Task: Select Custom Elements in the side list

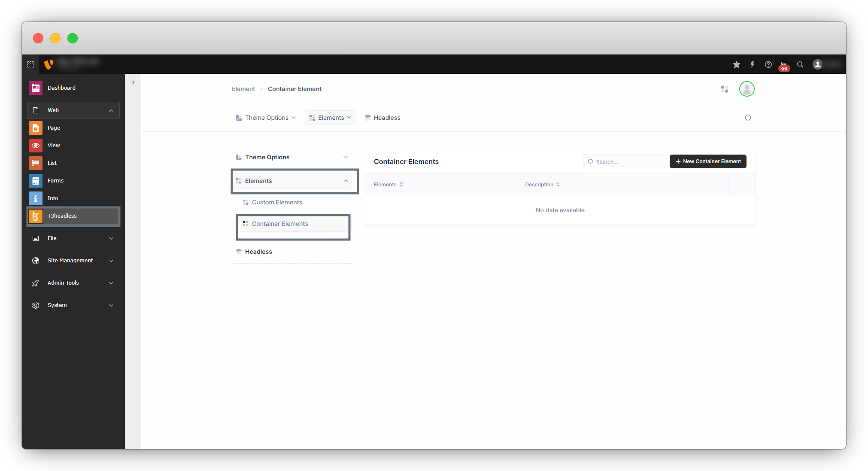Action: coord(277,202)
